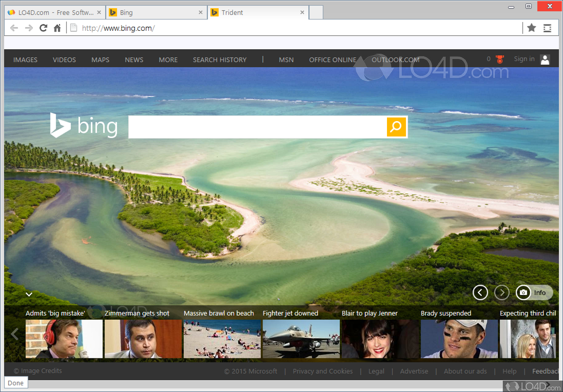The image size is (563, 392).
Task: Click the back navigation arrow
Action: (x=14, y=28)
